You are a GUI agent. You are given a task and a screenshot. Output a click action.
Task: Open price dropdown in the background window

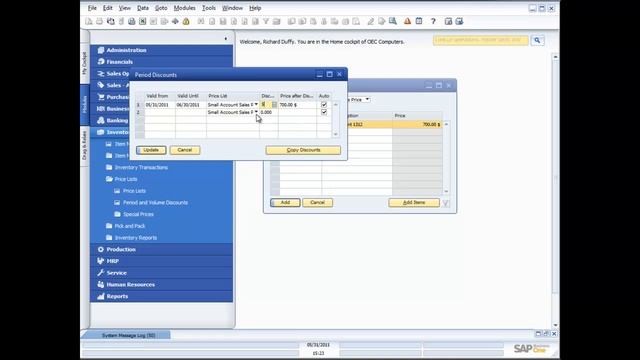click(x=367, y=100)
